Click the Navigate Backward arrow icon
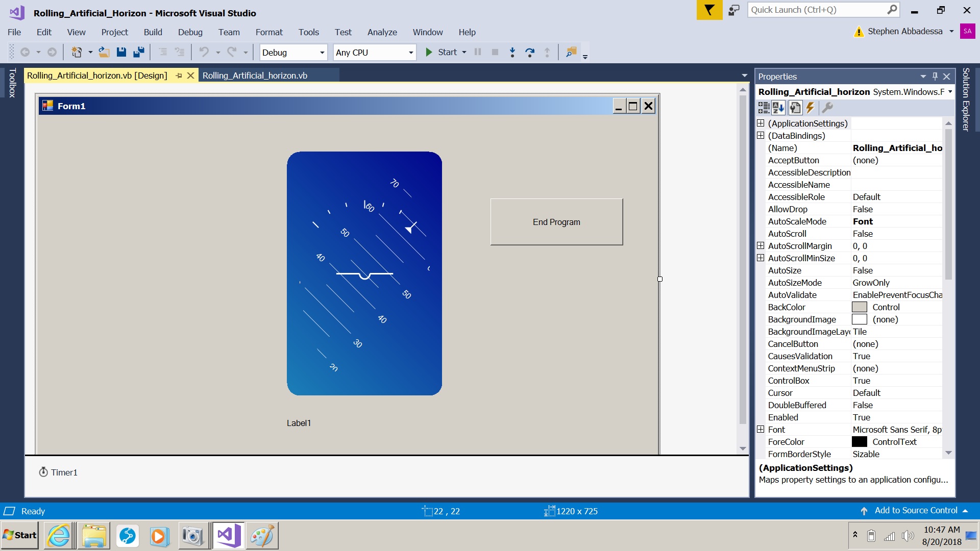 pos(24,52)
